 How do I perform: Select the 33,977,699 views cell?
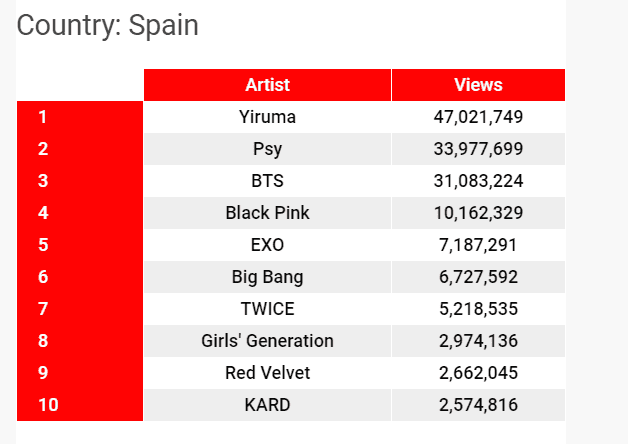(478, 149)
